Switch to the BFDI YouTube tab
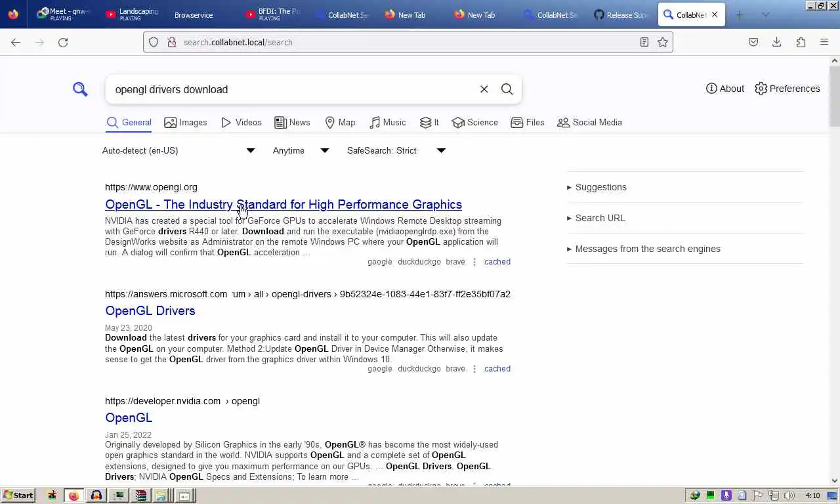Screen dimensions: 840x504 [x=272, y=14]
